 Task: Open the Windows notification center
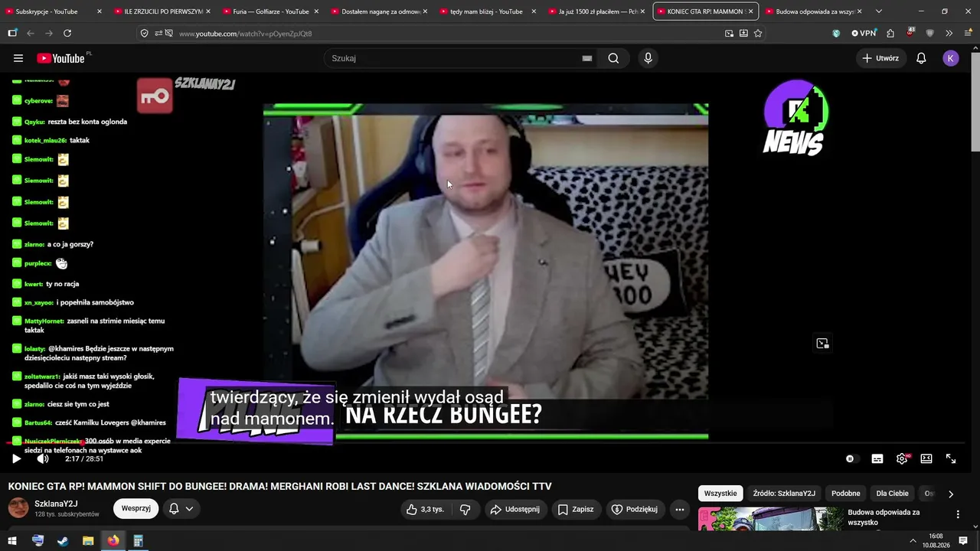click(963, 541)
